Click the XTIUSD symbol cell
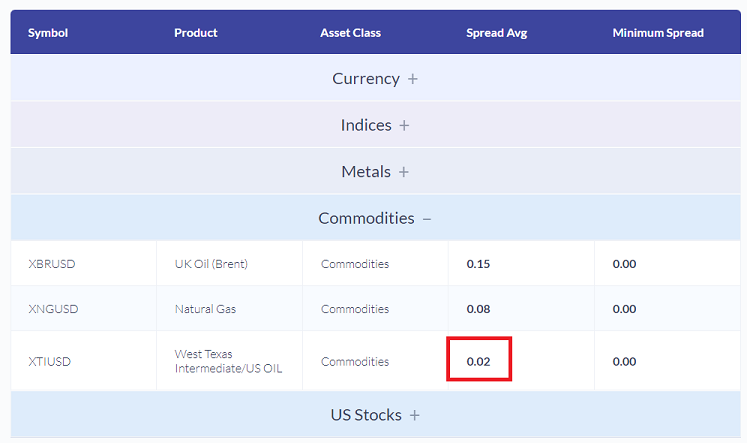The image size is (747, 443). 51,361
